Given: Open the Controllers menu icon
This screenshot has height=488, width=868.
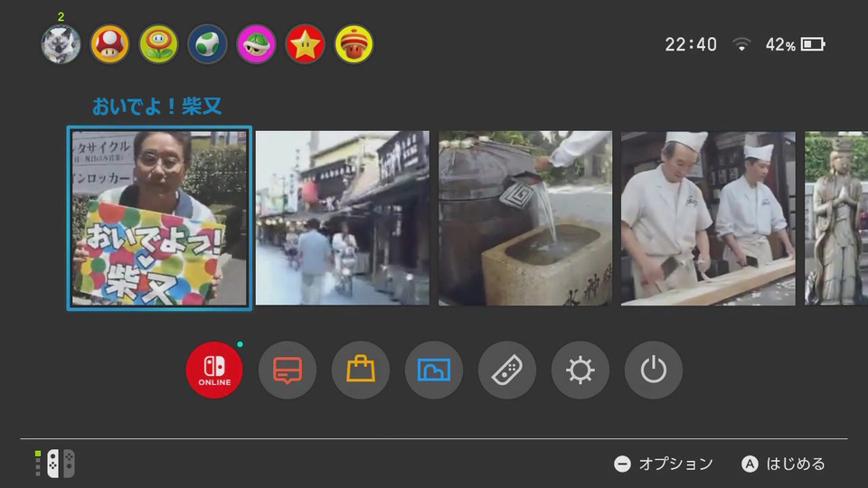Looking at the screenshot, I should [x=507, y=370].
